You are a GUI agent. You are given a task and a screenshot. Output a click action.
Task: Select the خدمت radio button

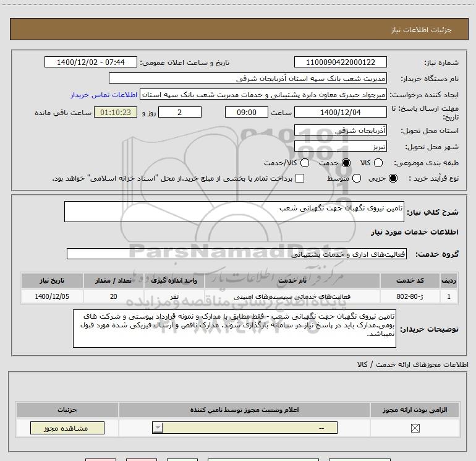click(x=346, y=163)
